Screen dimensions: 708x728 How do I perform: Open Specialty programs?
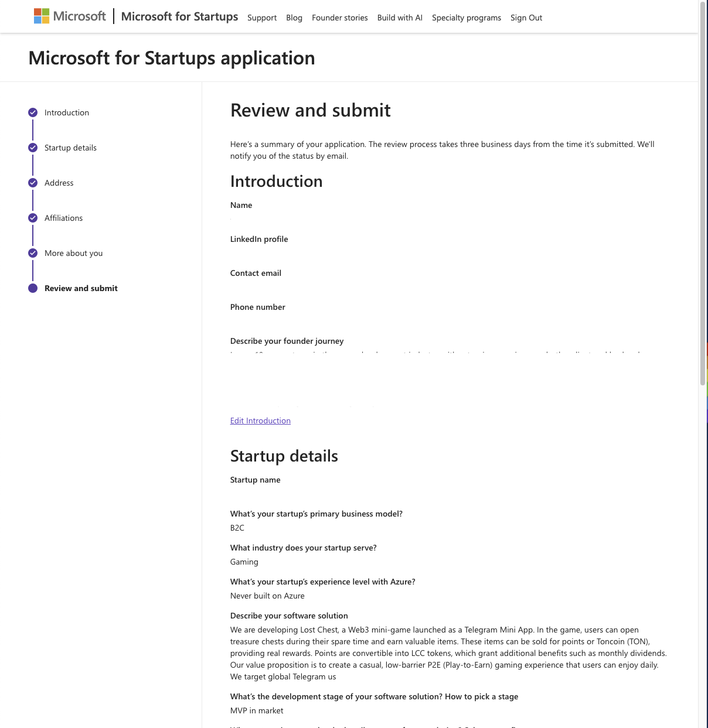click(x=467, y=18)
